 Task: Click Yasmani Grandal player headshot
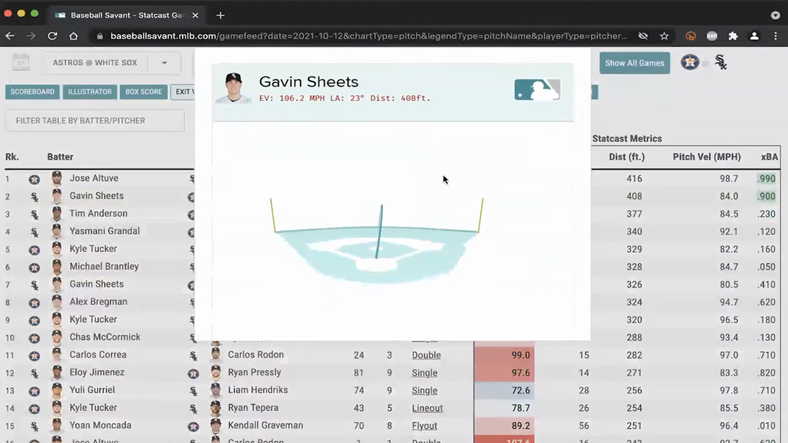point(57,231)
